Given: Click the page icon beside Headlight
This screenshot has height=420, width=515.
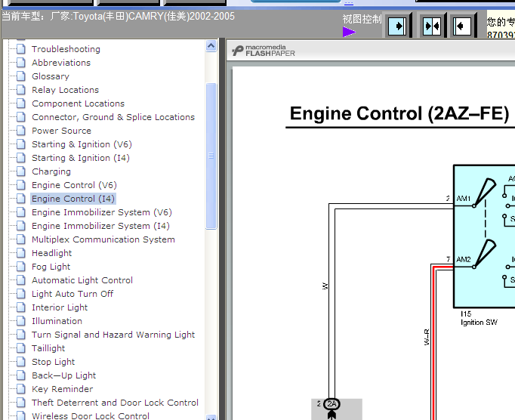Looking at the screenshot, I should (x=21, y=253).
